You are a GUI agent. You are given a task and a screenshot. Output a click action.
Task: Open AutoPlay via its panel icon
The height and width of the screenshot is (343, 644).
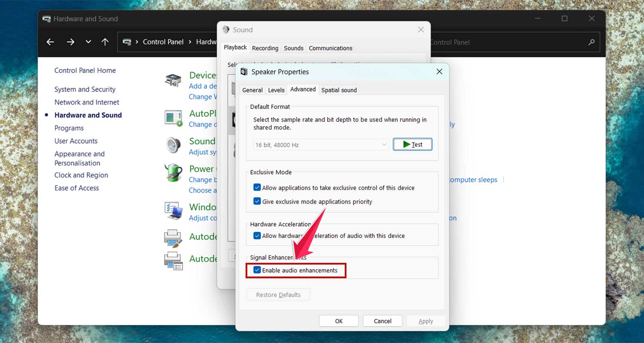coord(173,118)
